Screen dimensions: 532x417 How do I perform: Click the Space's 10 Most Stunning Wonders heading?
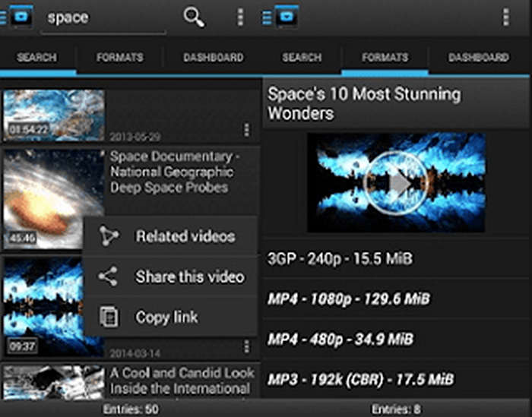364,103
